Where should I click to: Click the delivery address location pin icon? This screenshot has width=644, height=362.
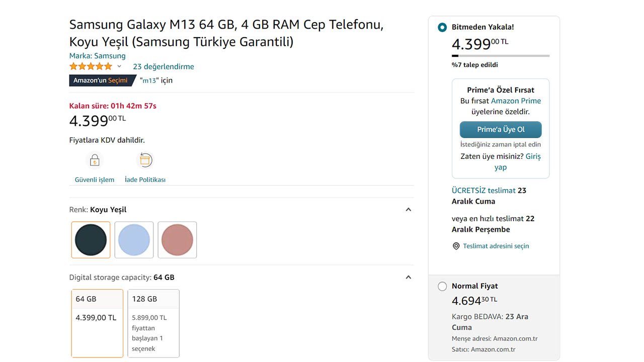[x=456, y=246]
